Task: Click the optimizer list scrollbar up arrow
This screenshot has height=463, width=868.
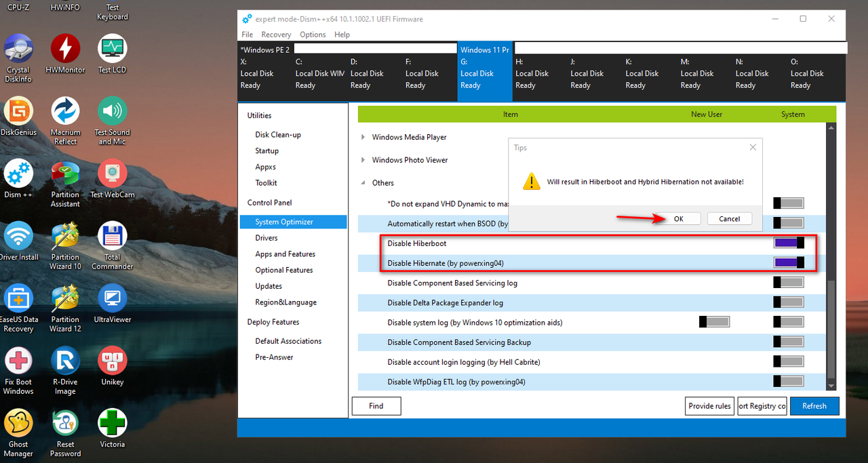Action: pos(831,128)
